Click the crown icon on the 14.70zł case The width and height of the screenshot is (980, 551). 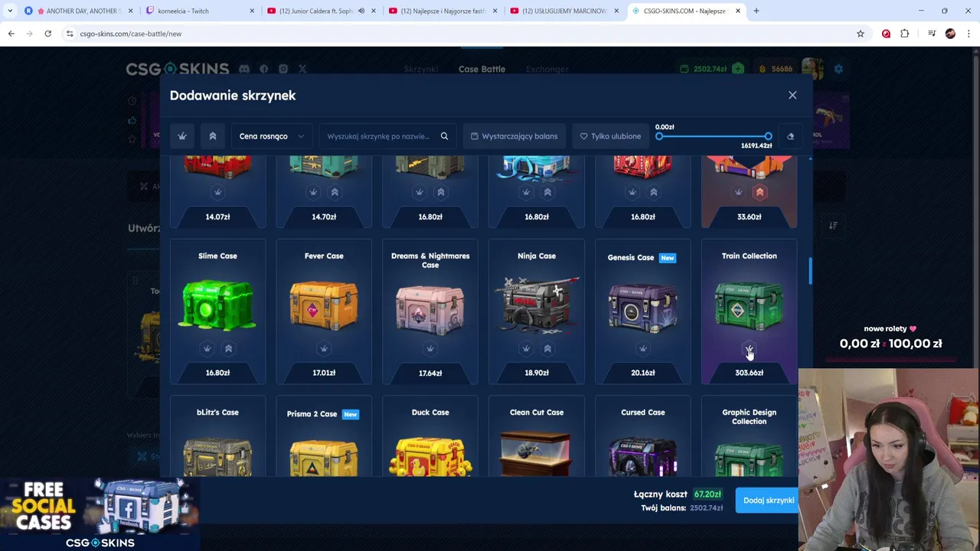313,192
